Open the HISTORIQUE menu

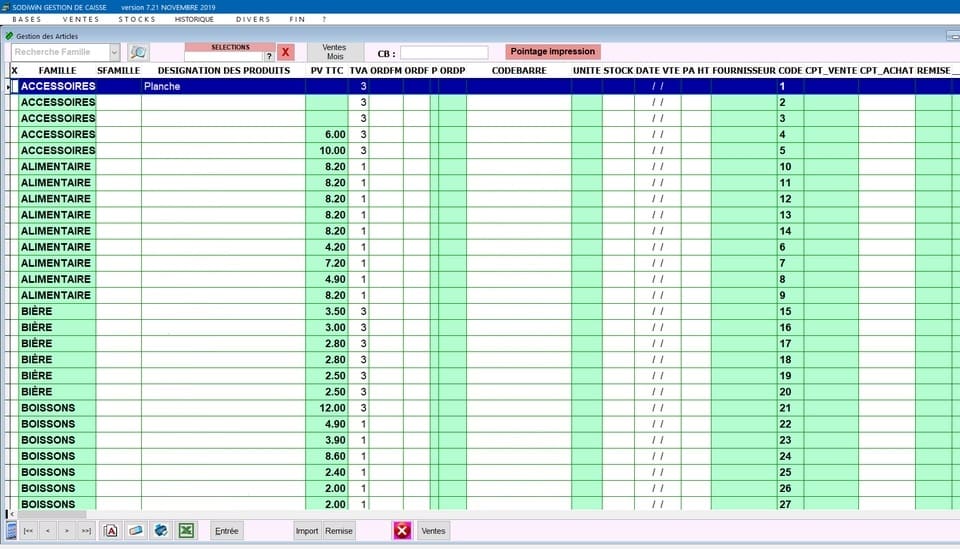pos(194,20)
